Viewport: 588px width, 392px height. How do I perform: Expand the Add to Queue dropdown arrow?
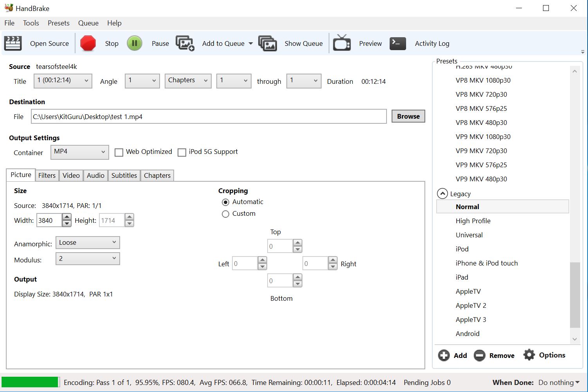(251, 43)
